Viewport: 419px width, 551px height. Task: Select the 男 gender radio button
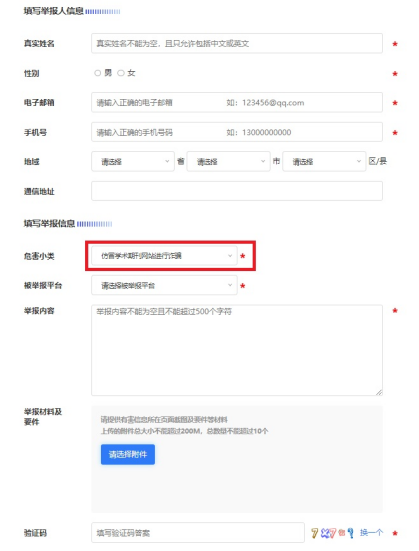97,73
